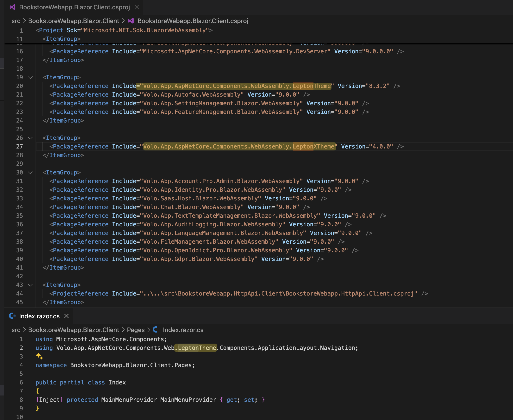This screenshot has height=420, width=513.
Task: Click highlighted LeptonXTheme package name
Action: tap(313, 146)
